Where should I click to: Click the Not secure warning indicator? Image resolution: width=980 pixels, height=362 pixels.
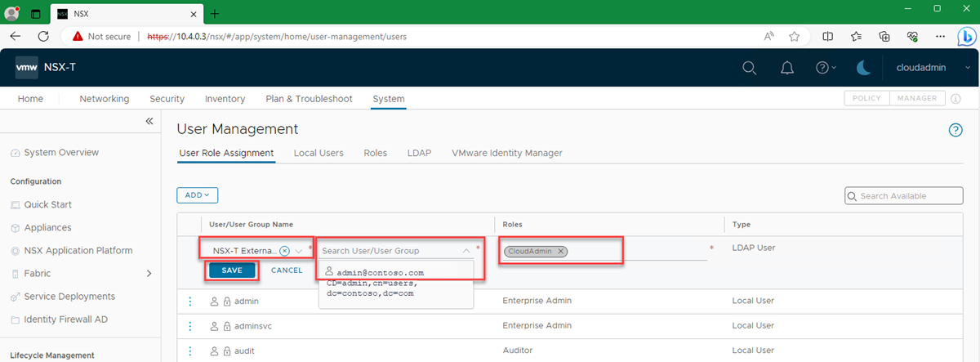(101, 36)
